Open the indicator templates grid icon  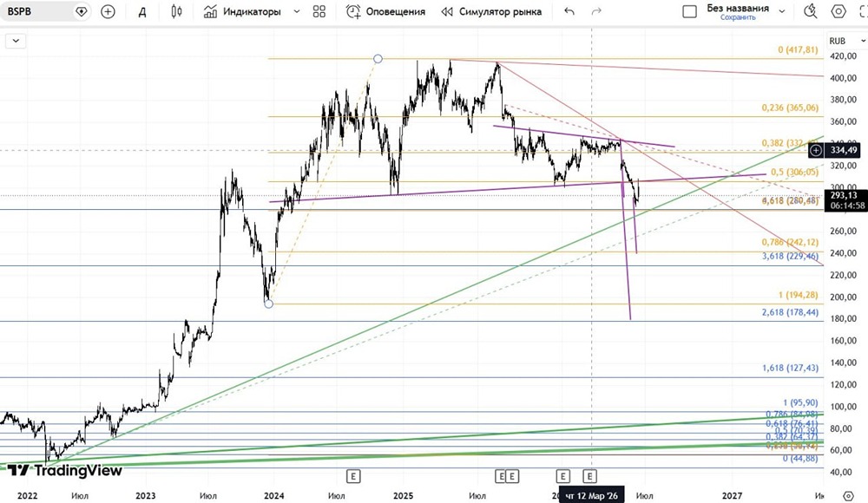(x=319, y=11)
